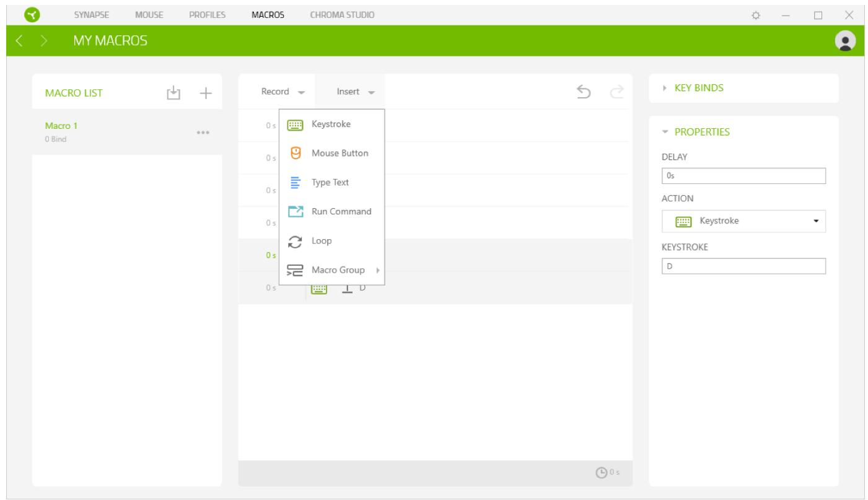Click the redo arrow icon
The height and width of the screenshot is (500, 868).
point(616,92)
